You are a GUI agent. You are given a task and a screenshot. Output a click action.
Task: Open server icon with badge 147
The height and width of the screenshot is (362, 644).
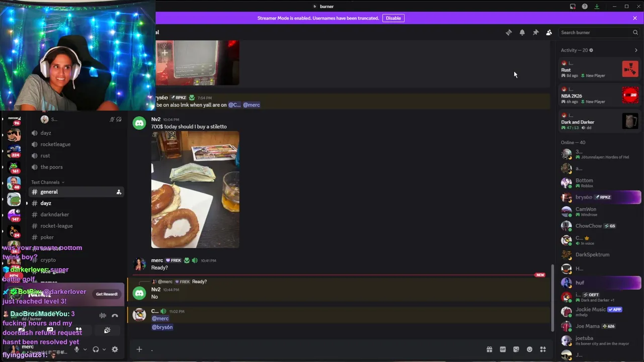coord(14,215)
